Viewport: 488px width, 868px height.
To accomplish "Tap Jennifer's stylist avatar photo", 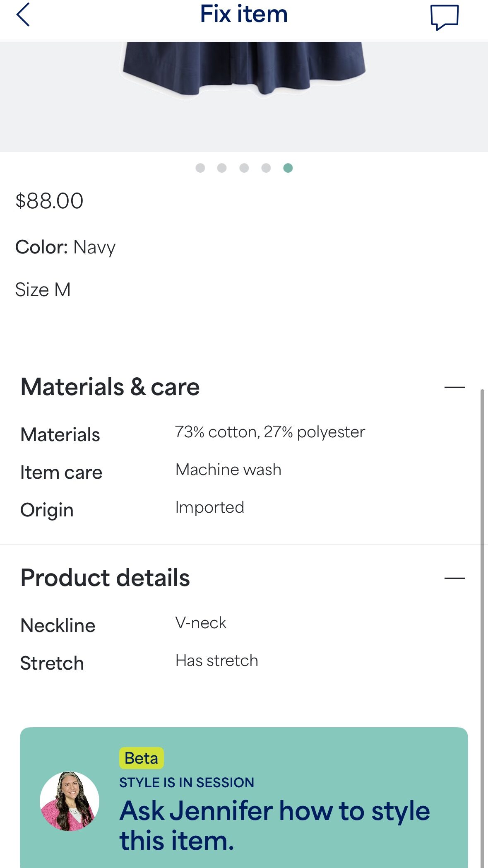I will pyautogui.click(x=70, y=801).
